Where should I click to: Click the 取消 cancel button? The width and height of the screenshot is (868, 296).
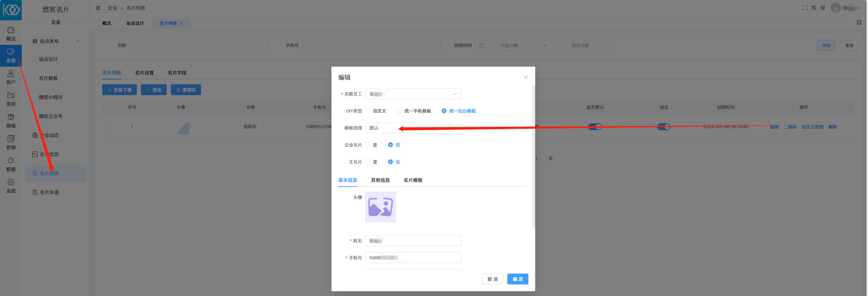point(492,279)
